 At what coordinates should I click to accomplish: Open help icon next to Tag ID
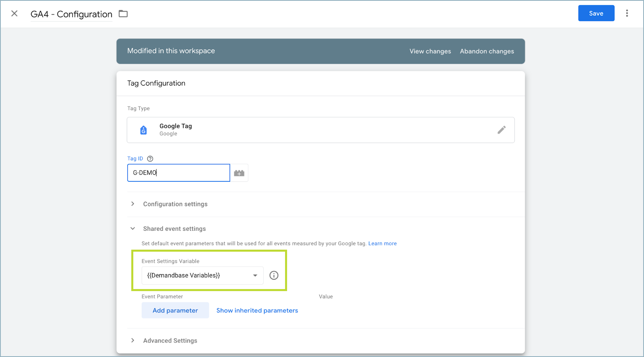coord(150,159)
